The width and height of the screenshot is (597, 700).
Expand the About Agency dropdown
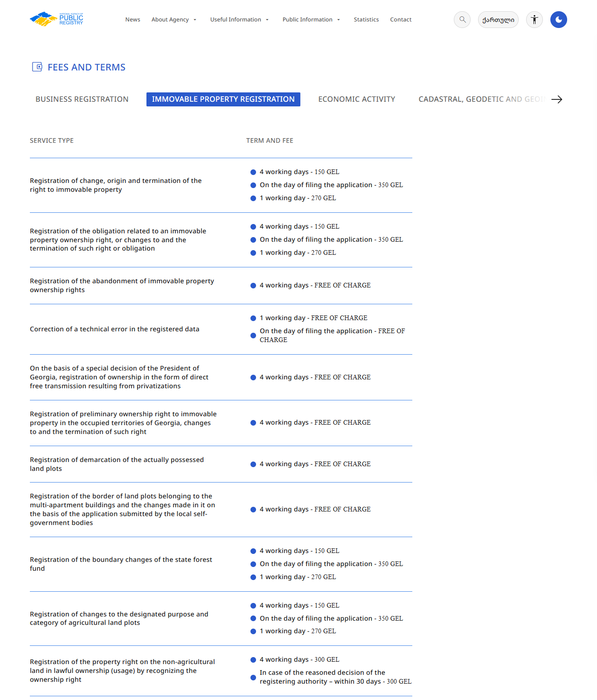pyautogui.click(x=174, y=20)
